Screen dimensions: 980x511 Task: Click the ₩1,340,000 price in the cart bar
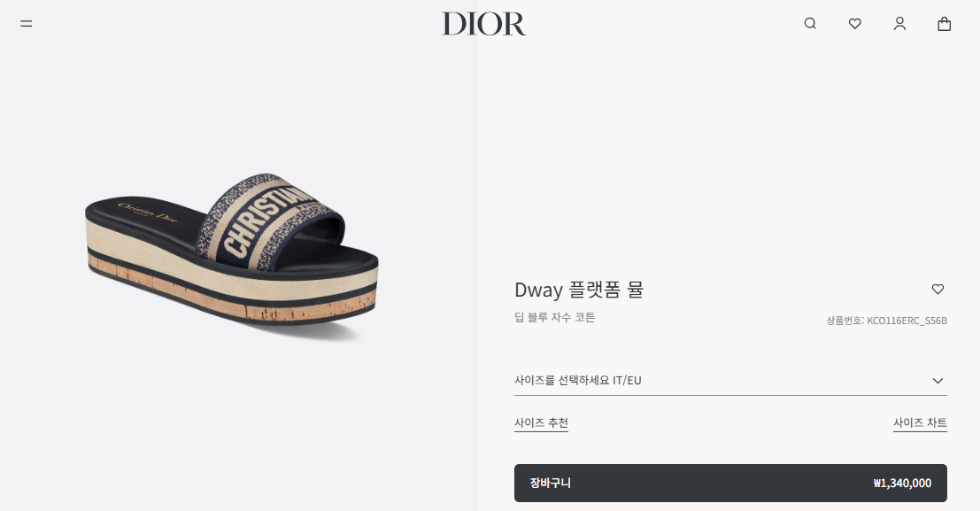click(902, 483)
